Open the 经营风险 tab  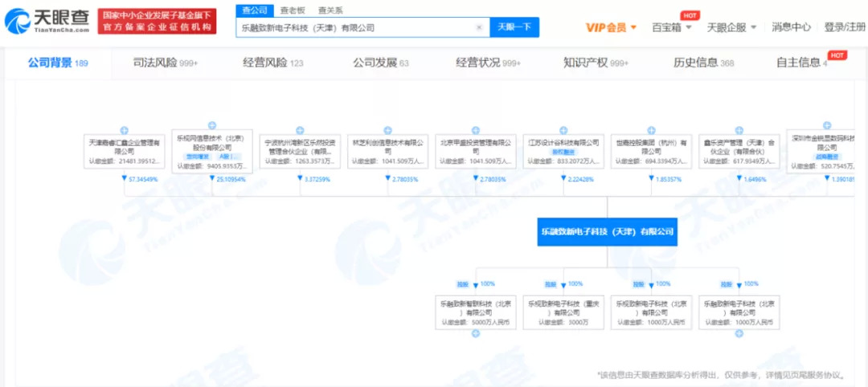[273, 63]
